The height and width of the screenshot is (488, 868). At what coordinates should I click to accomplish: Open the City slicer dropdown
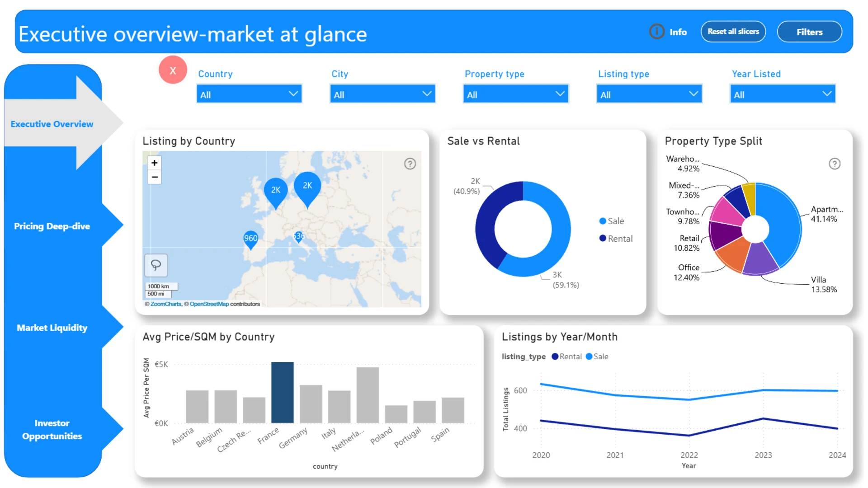pyautogui.click(x=382, y=94)
